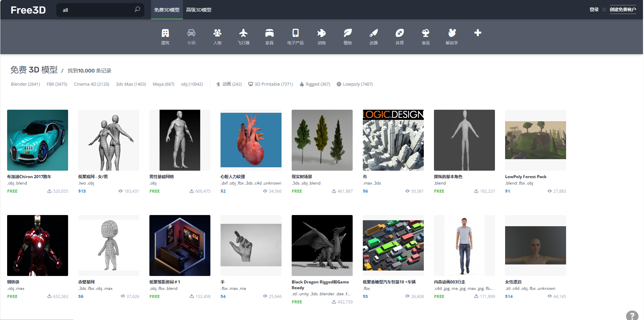Filter results by Blender format

pos(25,84)
